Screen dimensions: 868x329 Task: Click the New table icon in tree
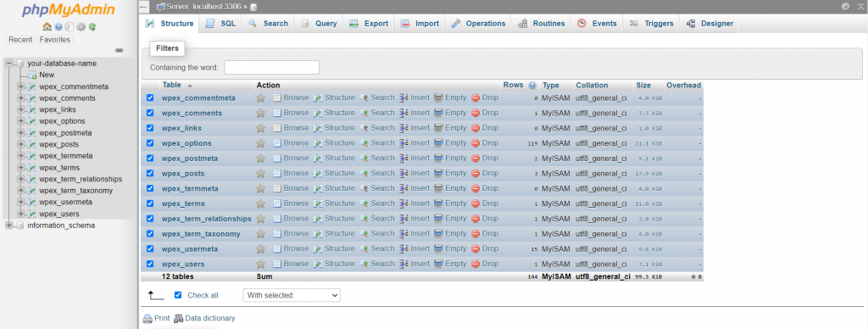tap(32, 75)
